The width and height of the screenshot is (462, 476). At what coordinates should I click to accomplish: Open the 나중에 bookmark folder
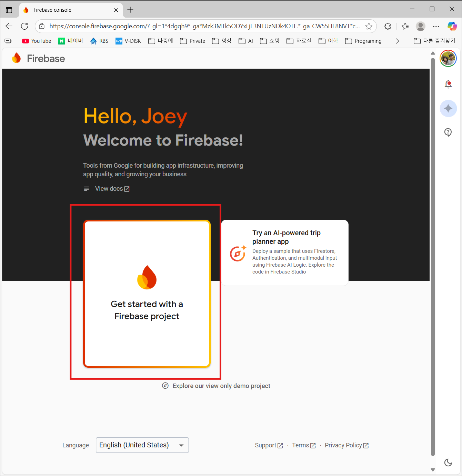(x=161, y=41)
